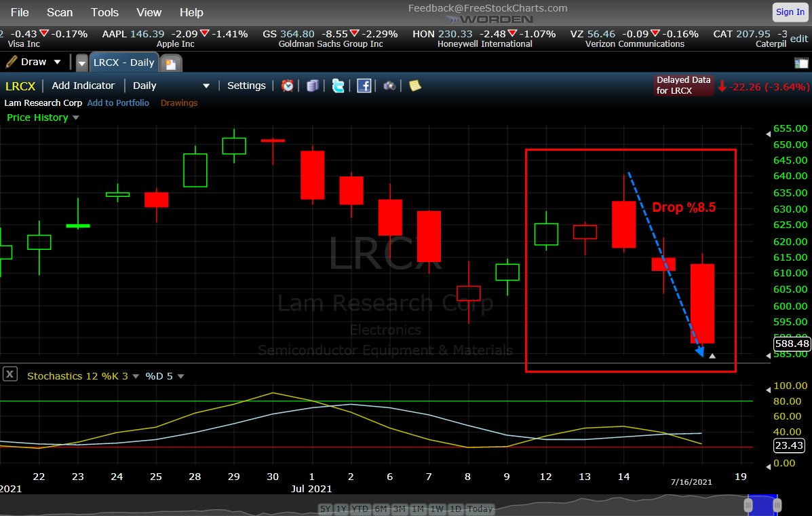Open the Daily timeframe dropdown
The image size is (812, 516).
point(171,86)
